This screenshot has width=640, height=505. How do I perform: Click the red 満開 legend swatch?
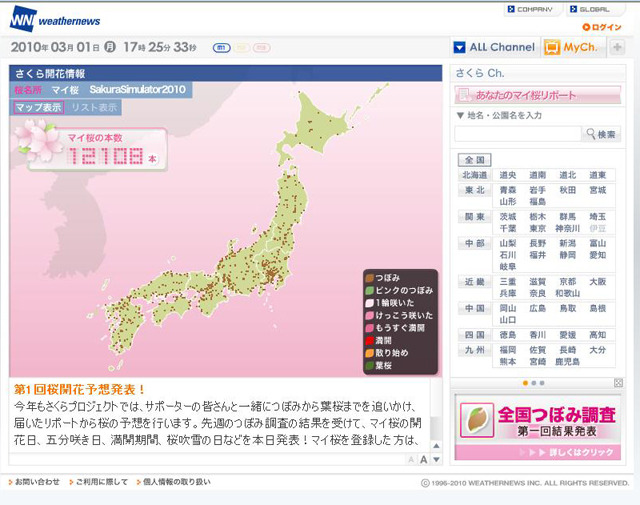(369, 341)
